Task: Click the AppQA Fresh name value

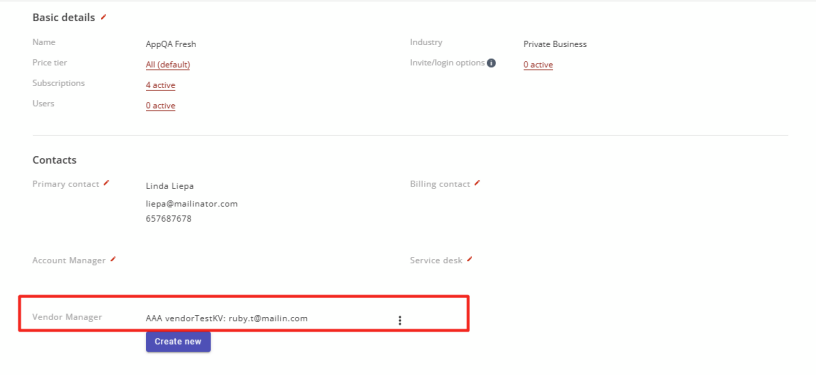Action: (171, 44)
